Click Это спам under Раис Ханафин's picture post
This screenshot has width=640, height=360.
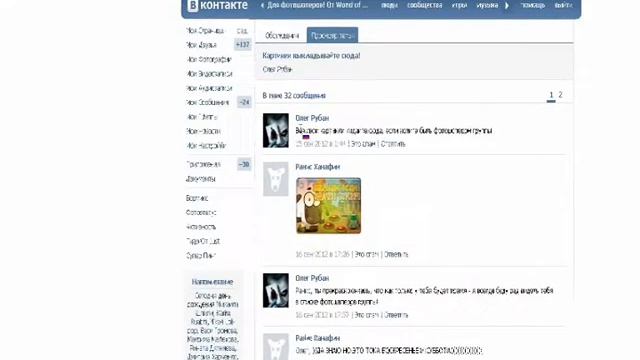(367, 254)
